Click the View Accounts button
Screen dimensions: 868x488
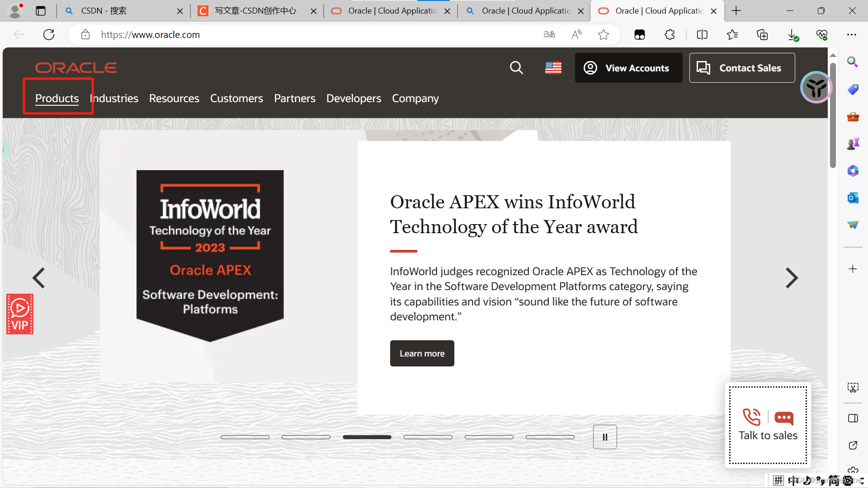pyautogui.click(x=628, y=68)
